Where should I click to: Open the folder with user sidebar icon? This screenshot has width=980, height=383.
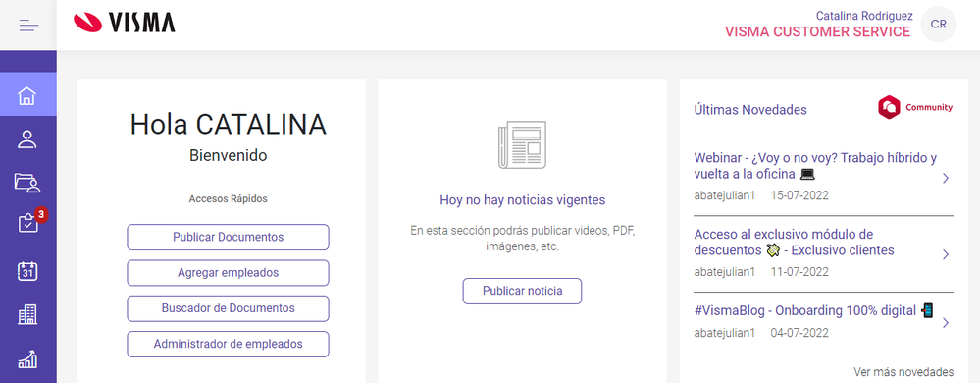click(26, 182)
